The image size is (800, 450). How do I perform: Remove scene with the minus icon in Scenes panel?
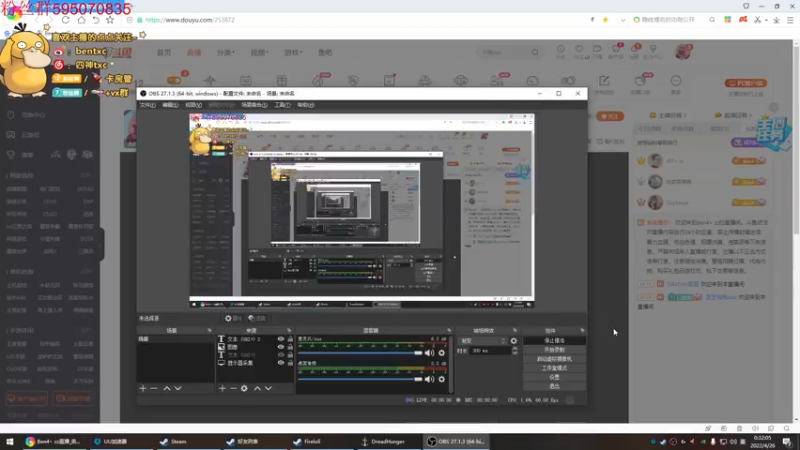(x=154, y=388)
